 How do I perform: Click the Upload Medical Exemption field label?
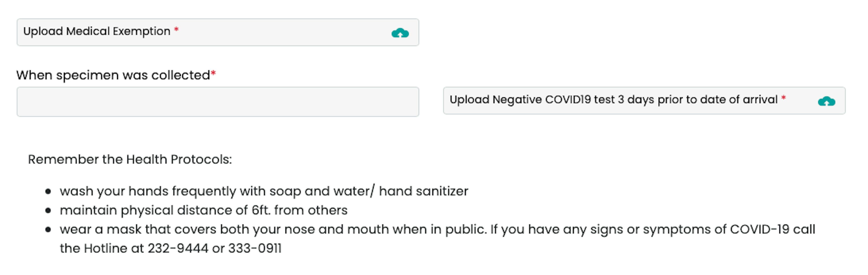(97, 31)
